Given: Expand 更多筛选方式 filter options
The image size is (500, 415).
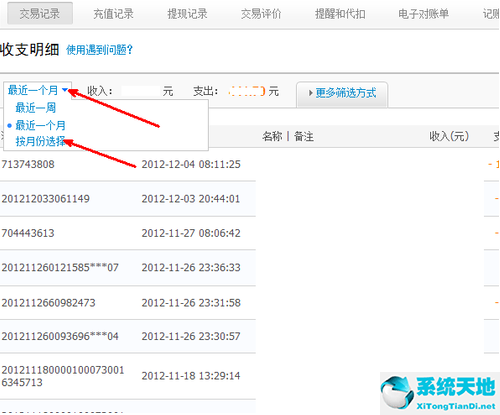Looking at the screenshot, I should coord(342,93).
